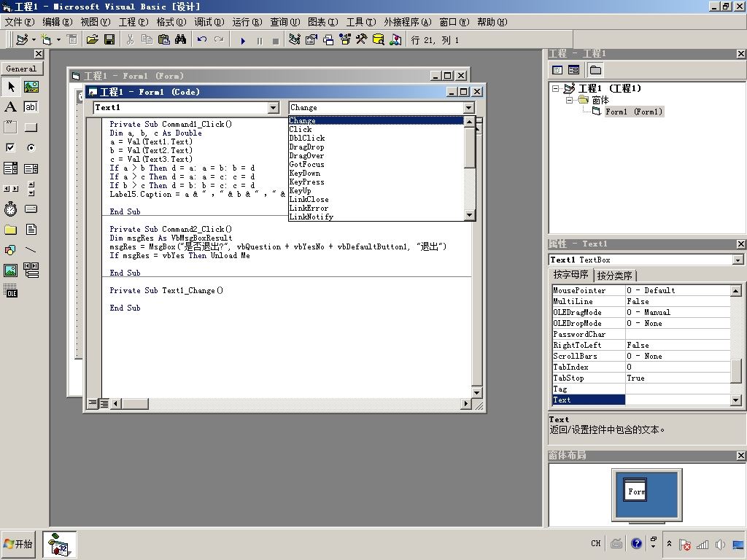Open the Properties Window toolbar icon
Screen dimensions: 747x560
[x=311, y=39]
